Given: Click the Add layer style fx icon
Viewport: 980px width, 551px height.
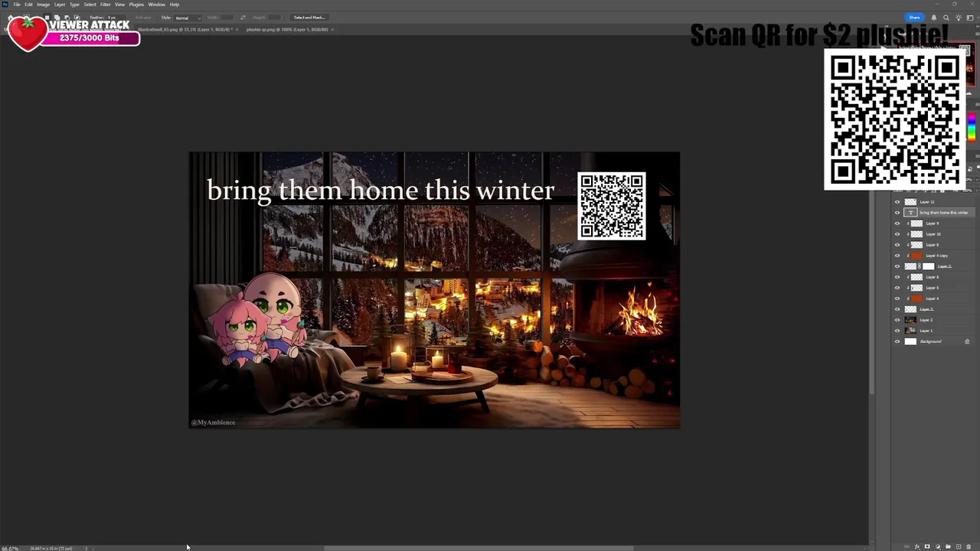Looking at the screenshot, I should [917, 546].
